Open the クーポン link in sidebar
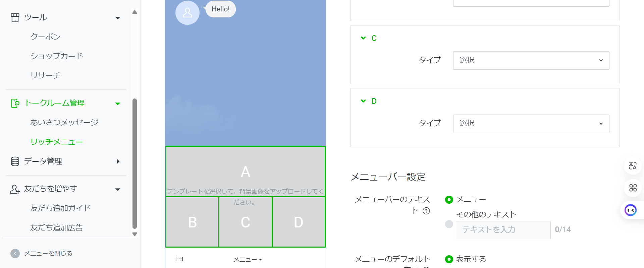The width and height of the screenshot is (644, 268). 45,37
